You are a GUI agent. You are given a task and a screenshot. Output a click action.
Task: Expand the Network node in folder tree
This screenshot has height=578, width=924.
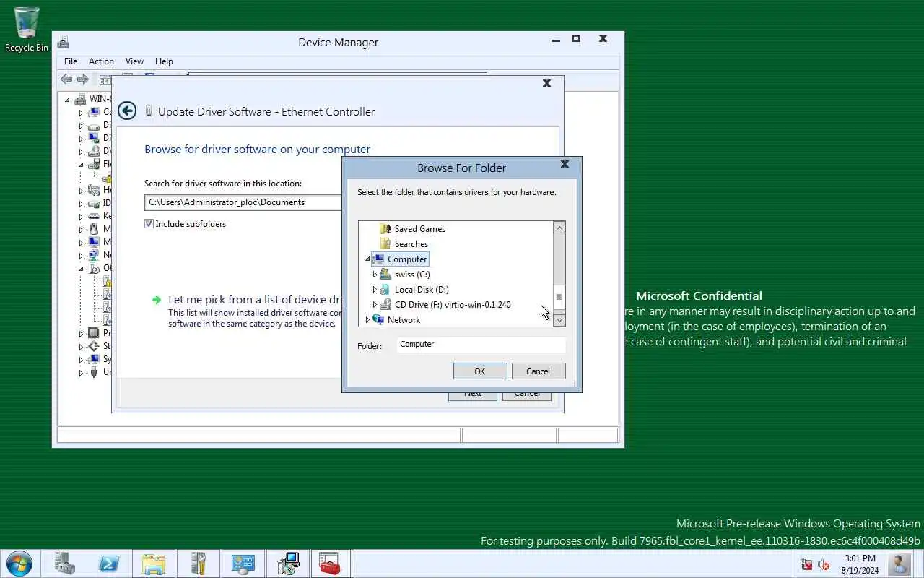tap(367, 320)
